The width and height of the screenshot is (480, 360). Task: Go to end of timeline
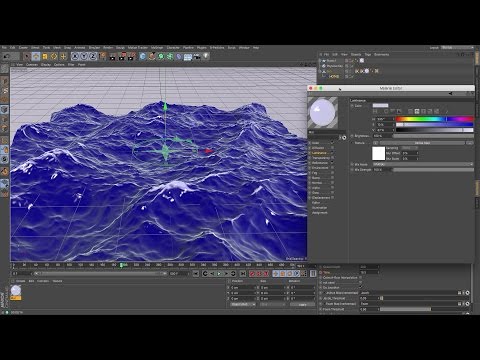point(243,274)
